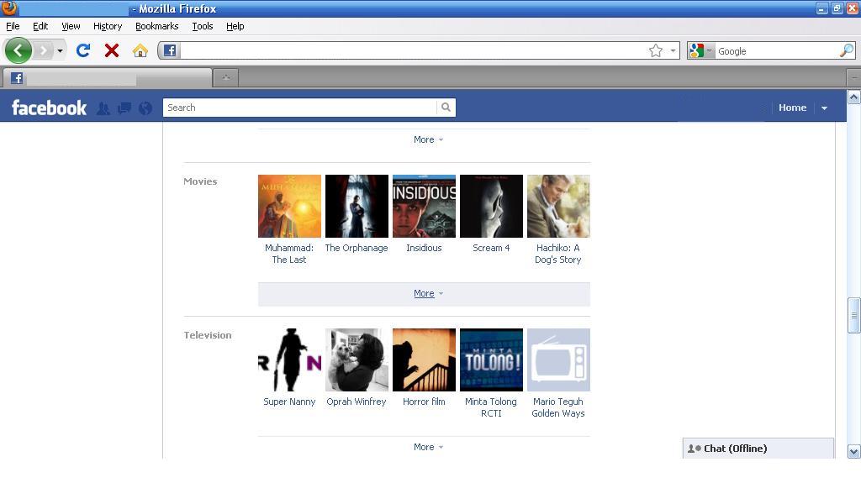Viewport: 861px width, 504px height.
Task: Open the Minta Tolong RCTI thumbnail
Action: click(x=491, y=360)
